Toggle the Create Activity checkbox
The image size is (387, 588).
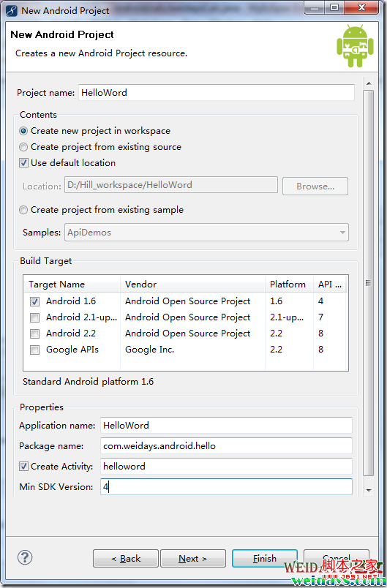[x=23, y=466]
